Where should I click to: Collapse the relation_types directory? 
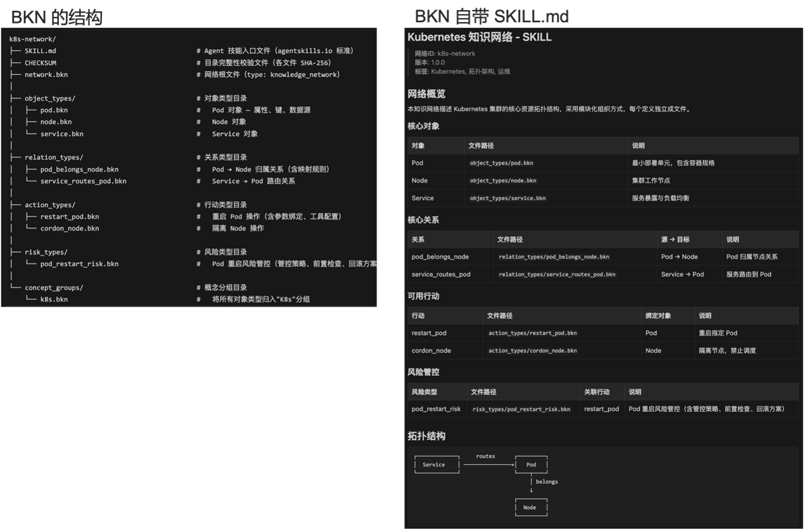point(53,157)
